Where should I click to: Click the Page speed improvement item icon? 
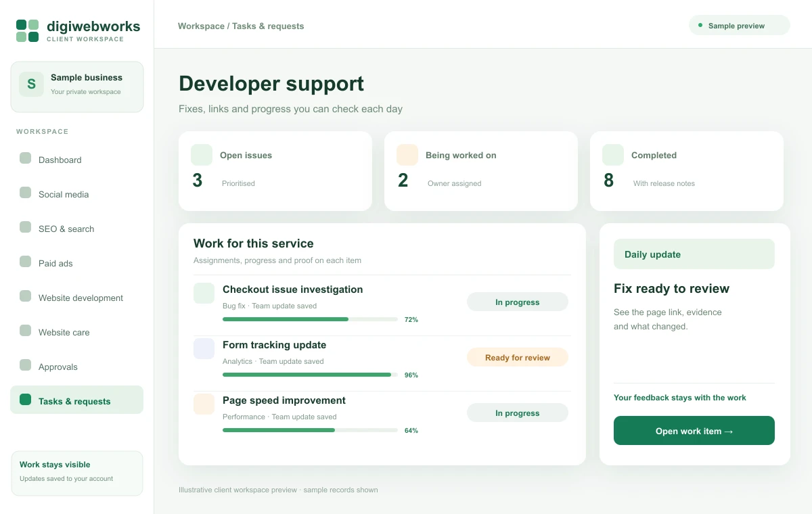point(204,404)
